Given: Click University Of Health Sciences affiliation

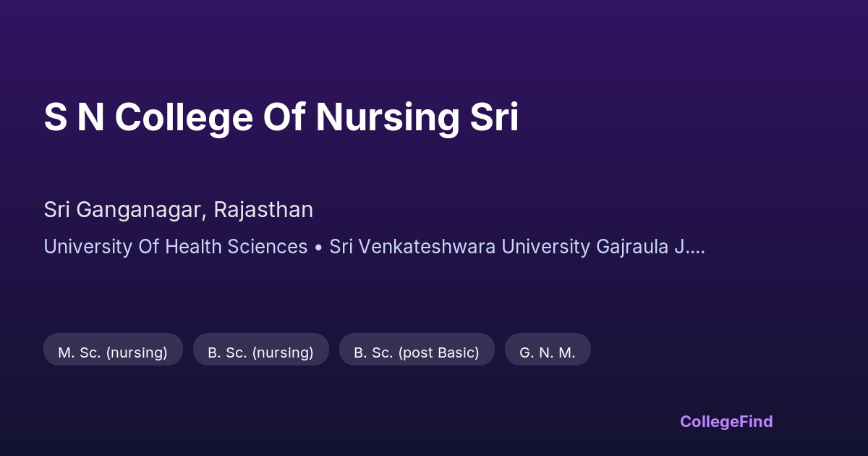Looking at the screenshot, I should point(175,247).
